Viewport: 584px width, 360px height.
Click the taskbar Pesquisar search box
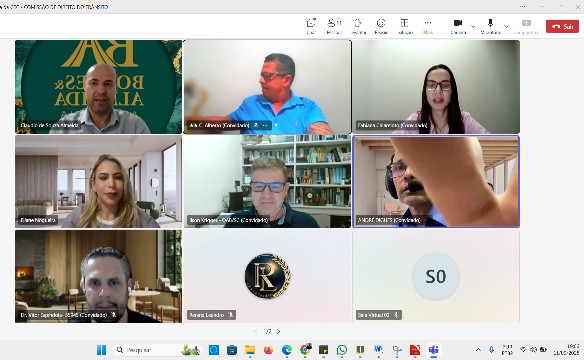156,350
